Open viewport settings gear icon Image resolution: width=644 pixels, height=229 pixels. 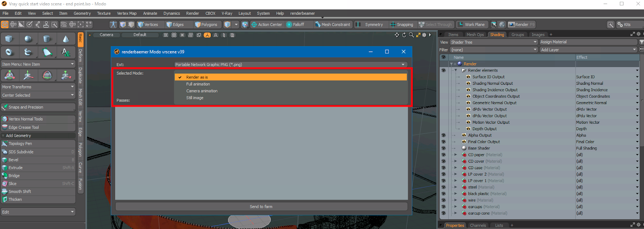pos(424,35)
